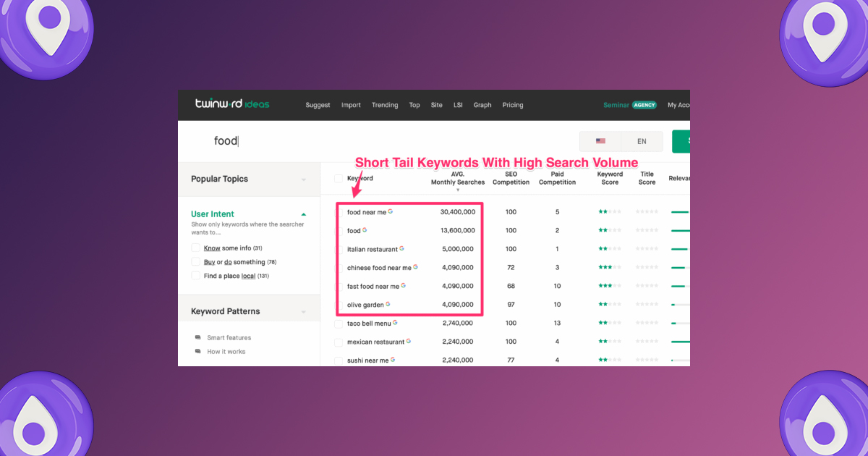This screenshot has width=868, height=456.
Task: Click keyword score stars for fast food near me
Action: point(610,286)
